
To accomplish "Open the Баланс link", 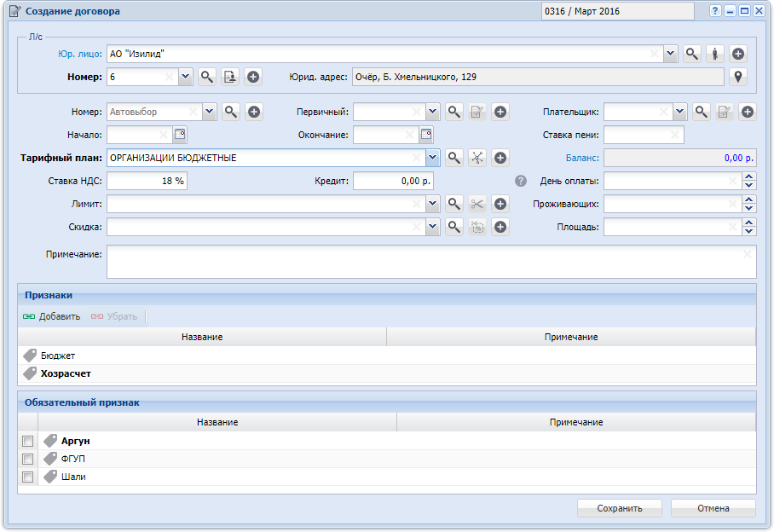I will coord(582,158).
